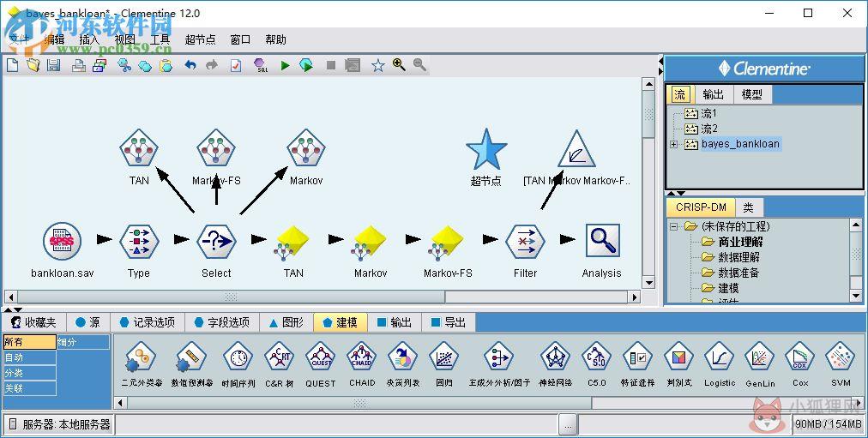Viewport: 868px width, 438px height.
Task: Save the stream with the floppy disk icon
Action: click(x=54, y=65)
